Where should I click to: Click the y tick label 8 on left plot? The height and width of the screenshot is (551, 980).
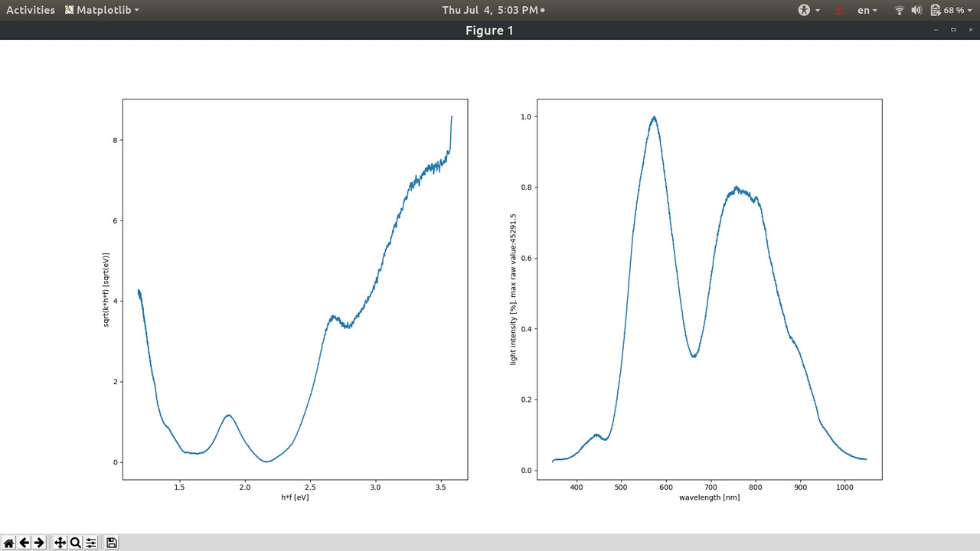click(115, 140)
